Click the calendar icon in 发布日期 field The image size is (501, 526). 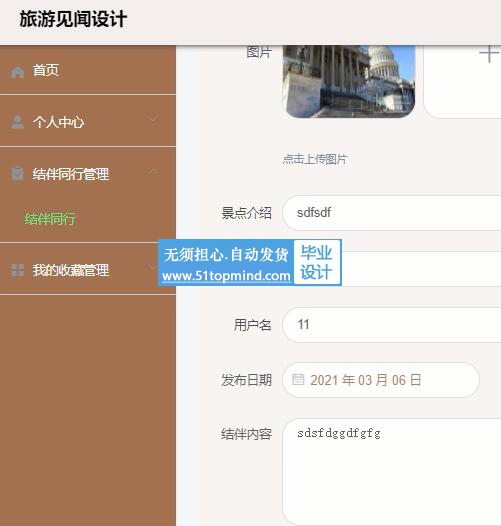tap(298, 380)
